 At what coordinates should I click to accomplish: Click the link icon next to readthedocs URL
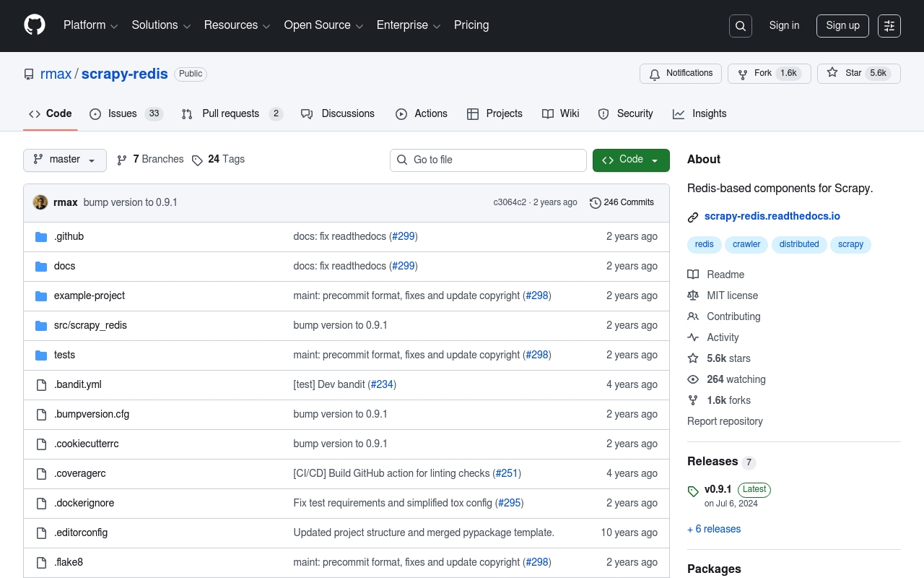pyautogui.click(x=693, y=217)
